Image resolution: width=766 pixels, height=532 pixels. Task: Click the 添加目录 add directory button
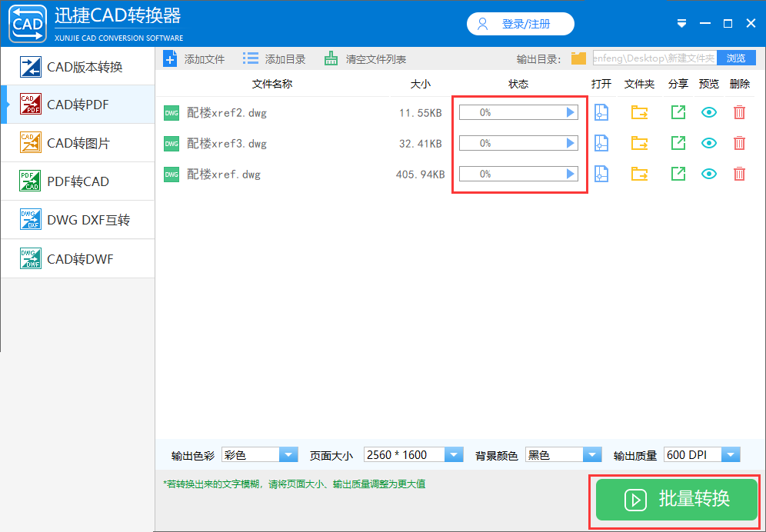(x=274, y=59)
